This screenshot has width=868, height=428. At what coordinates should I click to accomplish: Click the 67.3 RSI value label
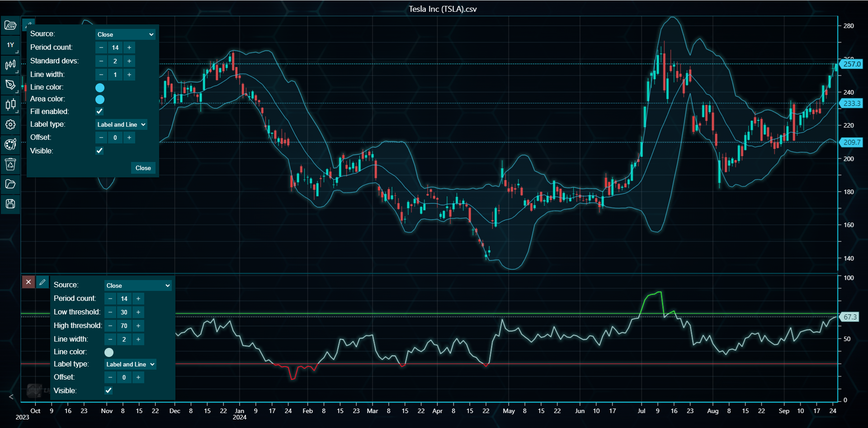coord(849,317)
